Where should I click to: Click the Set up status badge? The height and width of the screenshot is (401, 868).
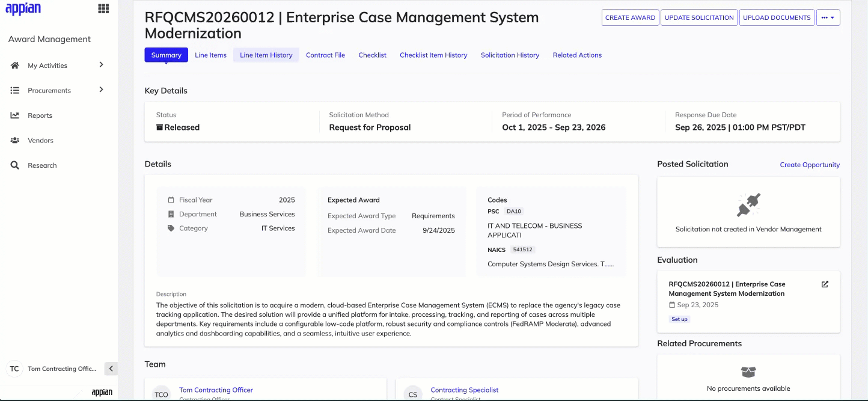pyautogui.click(x=679, y=319)
